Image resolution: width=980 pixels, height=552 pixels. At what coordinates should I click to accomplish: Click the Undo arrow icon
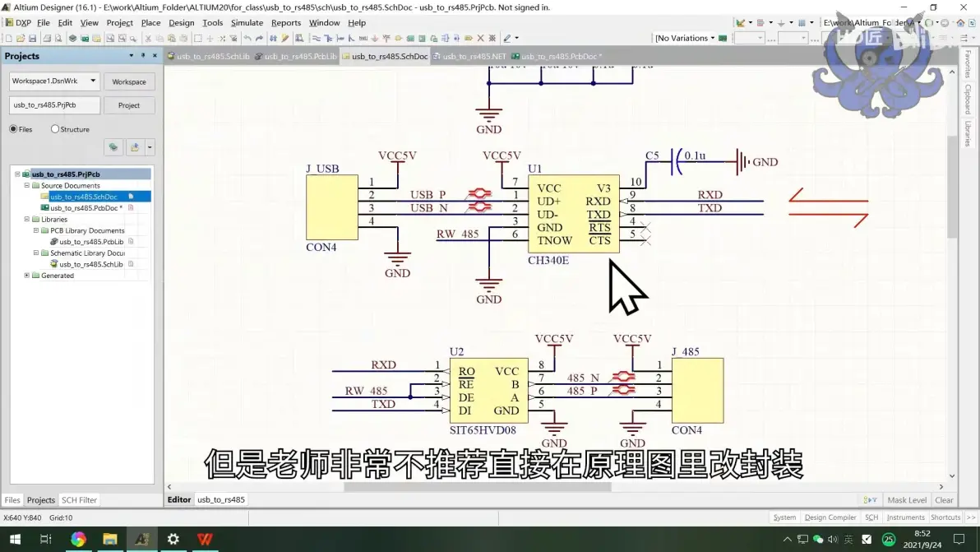(247, 38)
